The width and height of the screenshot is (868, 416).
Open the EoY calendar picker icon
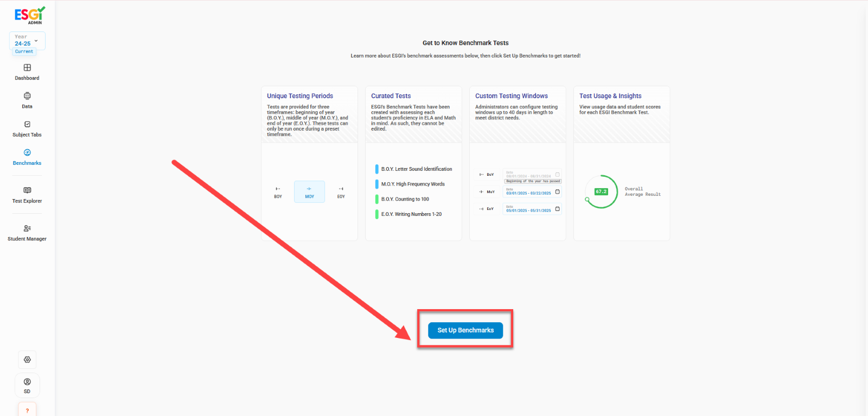click(x=557, y=209)
